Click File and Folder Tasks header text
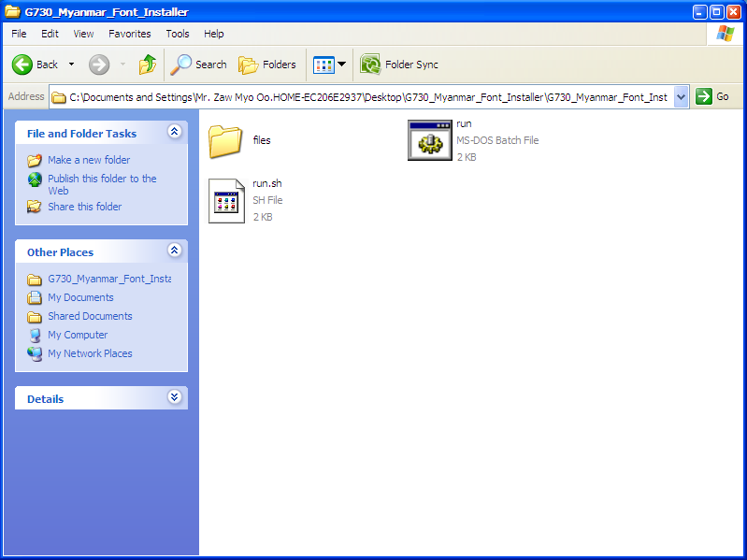The width and height of the screenshot is (747, 560). [x=82, y=134]
